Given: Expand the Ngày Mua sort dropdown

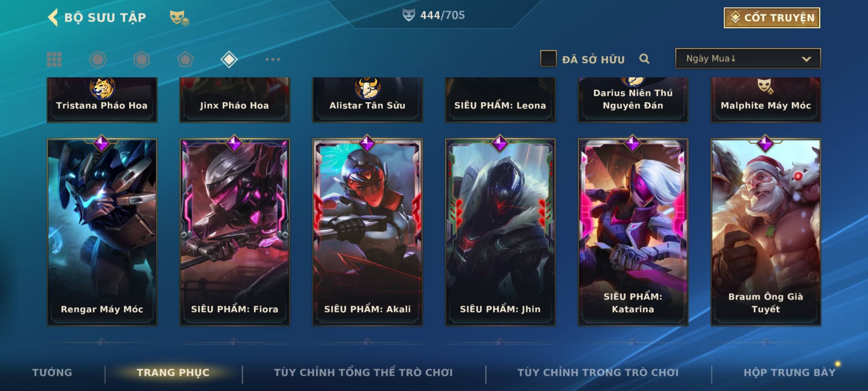Looking at the screenshot, I should coord(748,58).
